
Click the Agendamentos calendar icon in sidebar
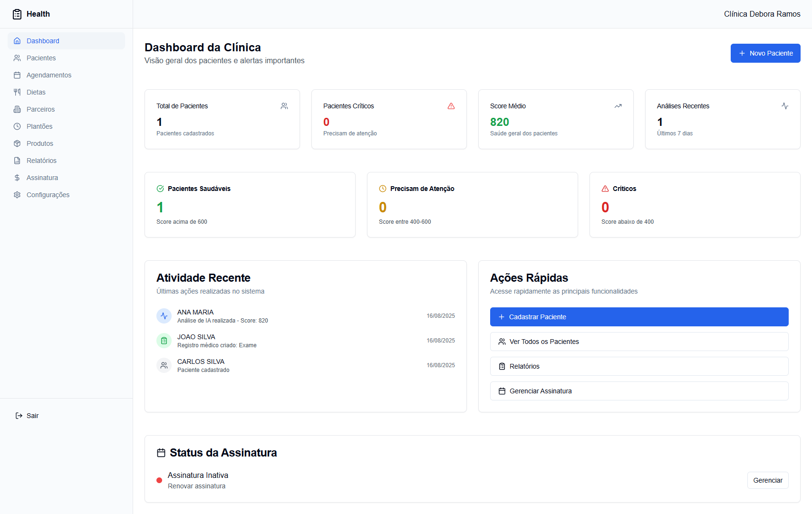(17, 75)
